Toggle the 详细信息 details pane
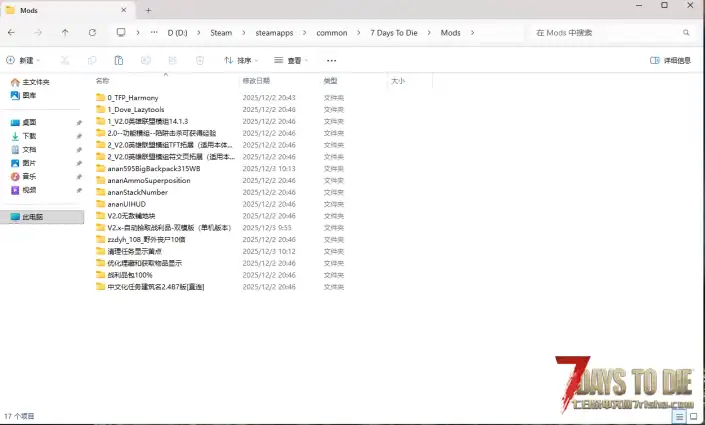Screen dimensions: 705x425 pos(670,60)
